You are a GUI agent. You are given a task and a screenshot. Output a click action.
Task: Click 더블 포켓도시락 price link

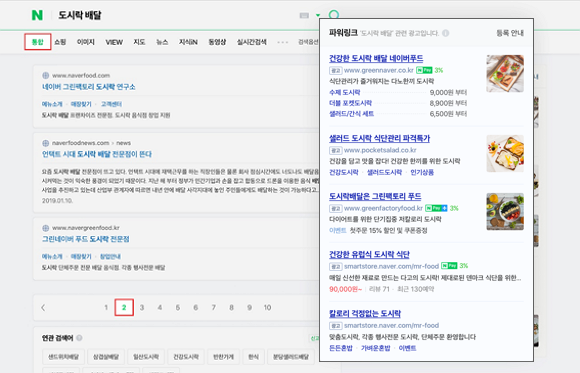click(350, 103)
